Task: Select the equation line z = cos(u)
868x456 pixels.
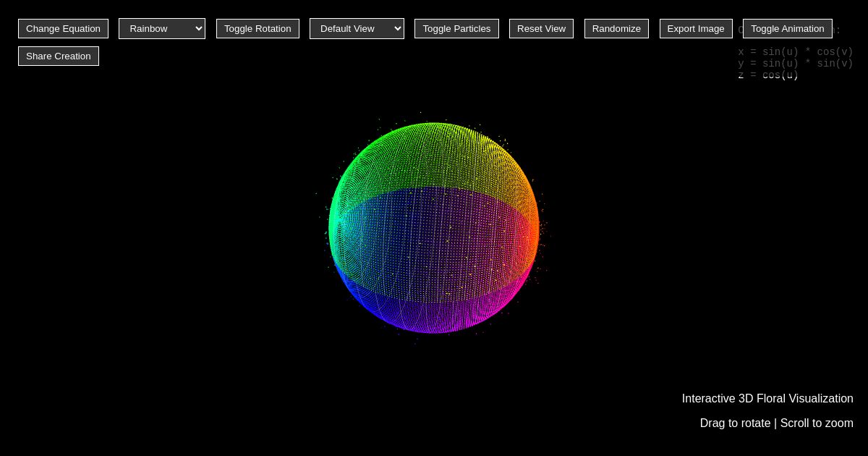Action: (x=767, y=75)
